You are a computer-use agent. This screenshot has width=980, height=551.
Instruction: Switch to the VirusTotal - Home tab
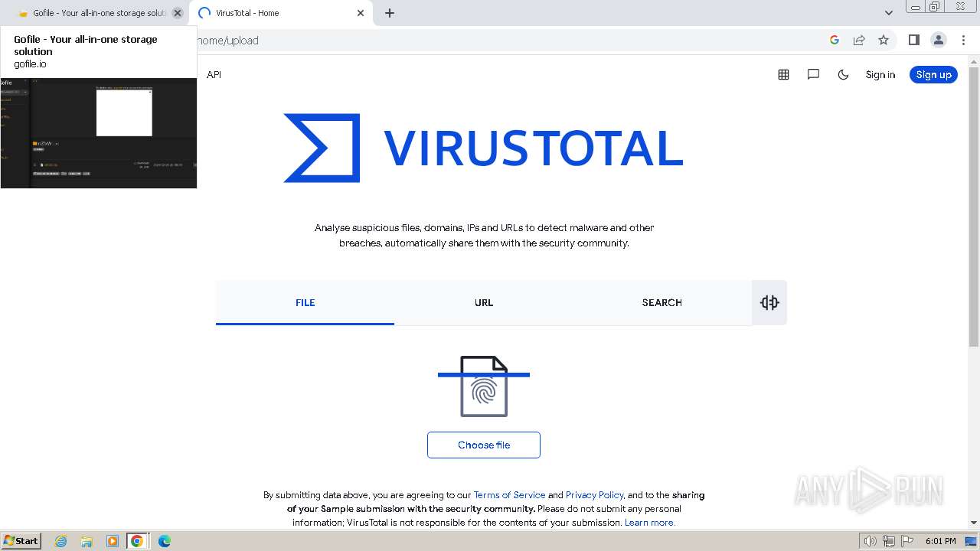tap(281, 13)
